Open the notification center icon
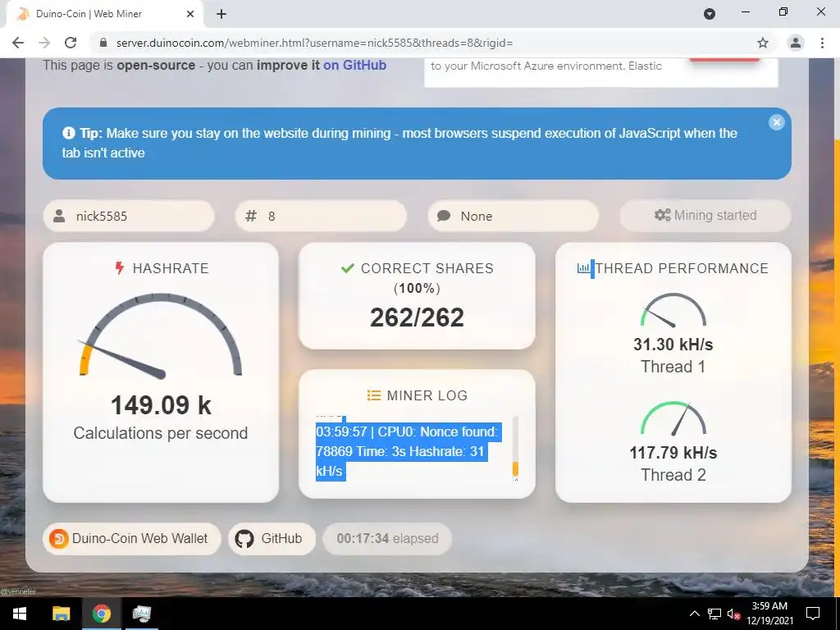 tap(813, 614)
